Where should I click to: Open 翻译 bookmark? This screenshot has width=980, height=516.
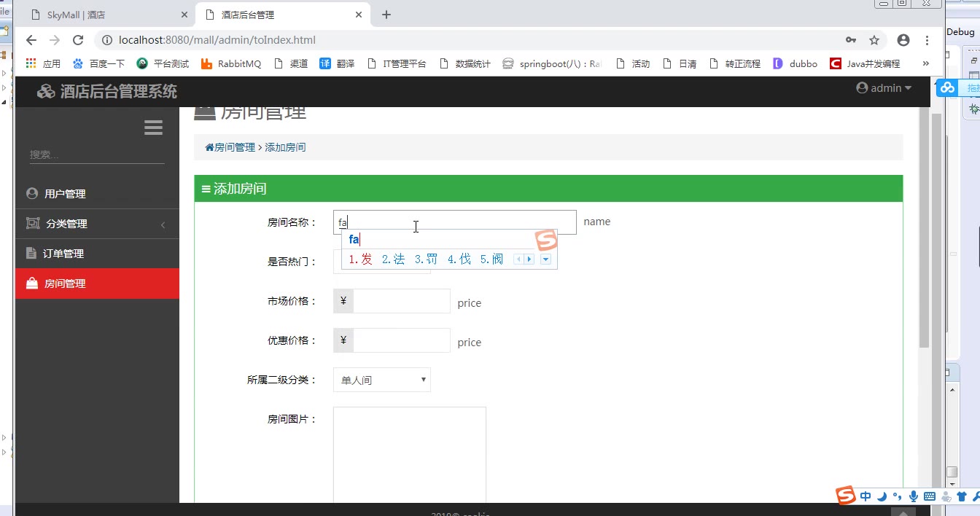point(337,63)
